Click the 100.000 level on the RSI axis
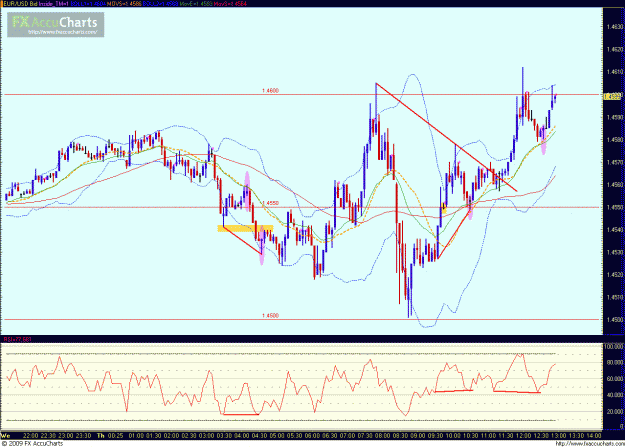 [614, 346]
